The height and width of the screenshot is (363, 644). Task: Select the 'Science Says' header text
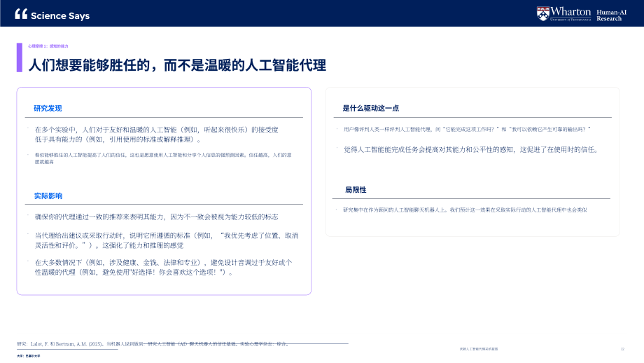click(60, 15)
